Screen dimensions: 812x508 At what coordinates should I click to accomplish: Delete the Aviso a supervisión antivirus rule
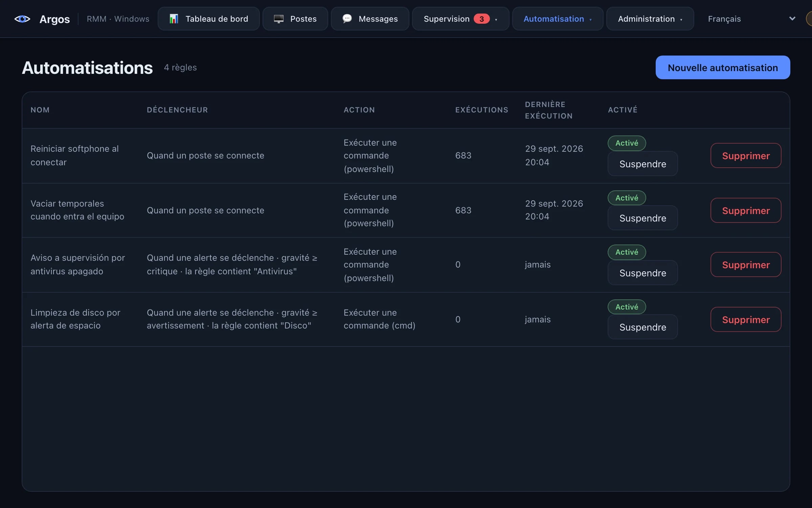(x=746, y=265)
